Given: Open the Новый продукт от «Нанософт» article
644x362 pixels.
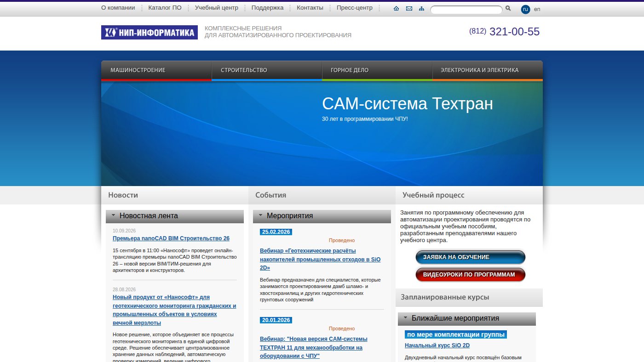Looking at the screenshot, I should tap(175, 310).
